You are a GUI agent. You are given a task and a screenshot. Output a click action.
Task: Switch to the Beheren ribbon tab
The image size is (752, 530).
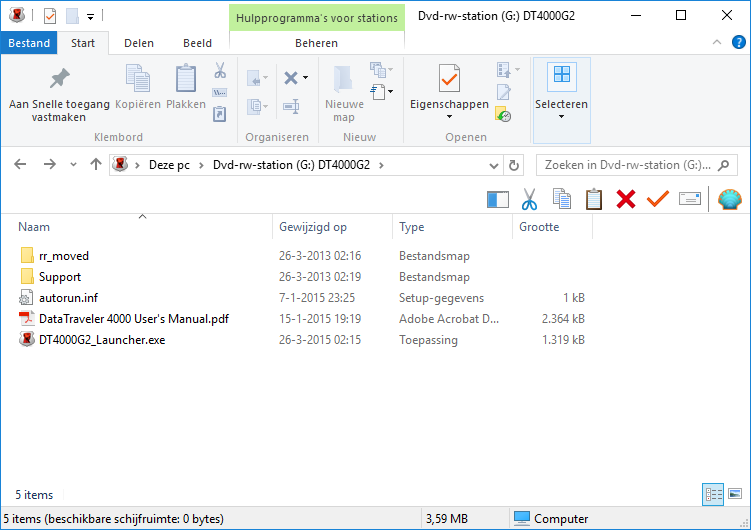point(317,43)
